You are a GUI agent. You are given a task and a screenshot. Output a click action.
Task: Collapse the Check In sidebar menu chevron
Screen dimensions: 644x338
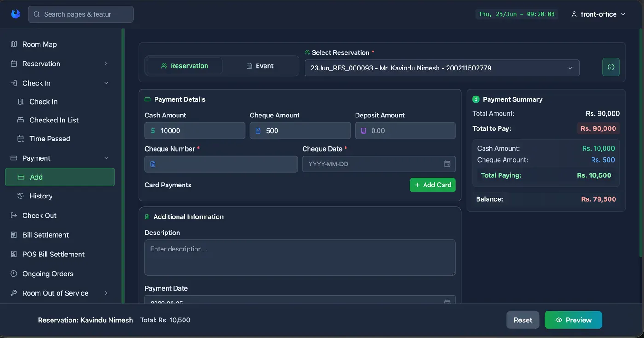(106, 83)
